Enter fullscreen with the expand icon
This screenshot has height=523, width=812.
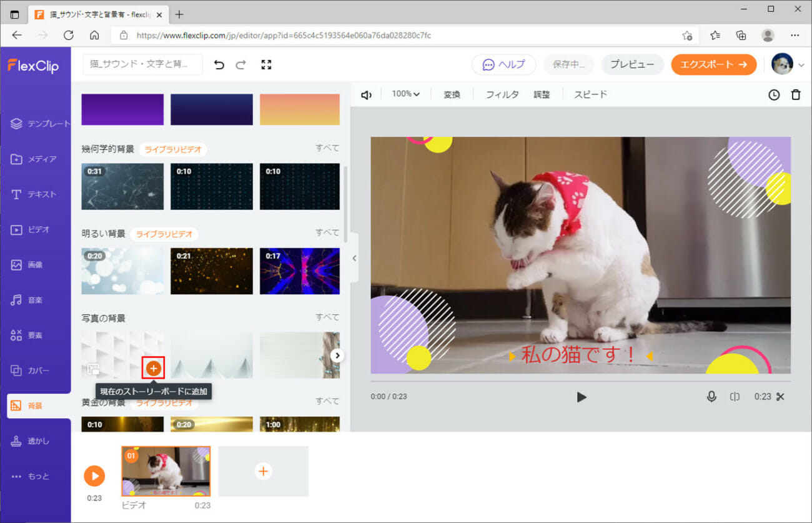[267, 64]
